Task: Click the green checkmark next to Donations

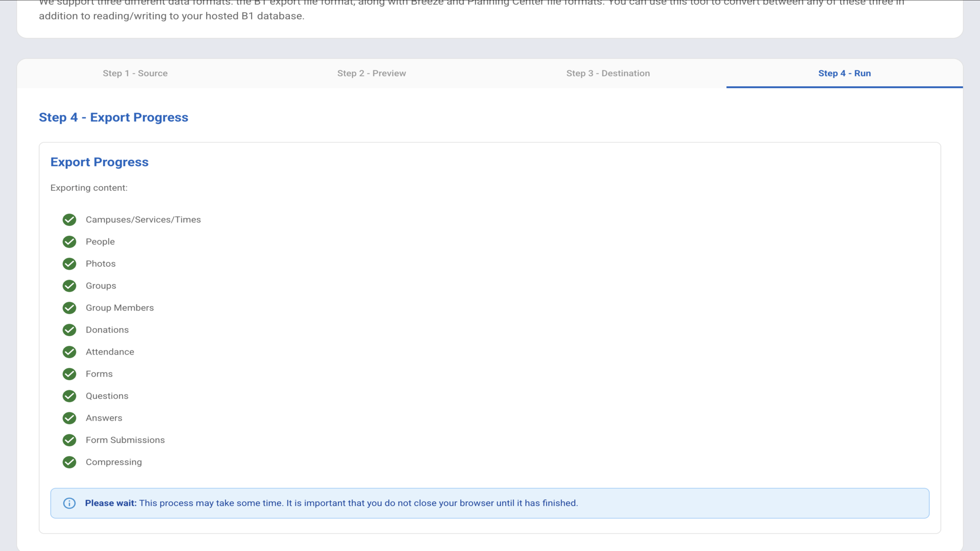Action: (x=69, y=330)
